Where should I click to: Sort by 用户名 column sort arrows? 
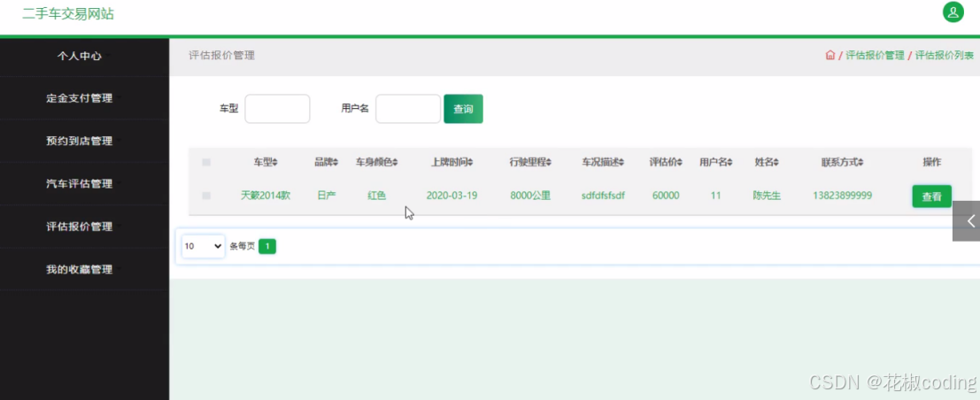(x=730, y=163)
